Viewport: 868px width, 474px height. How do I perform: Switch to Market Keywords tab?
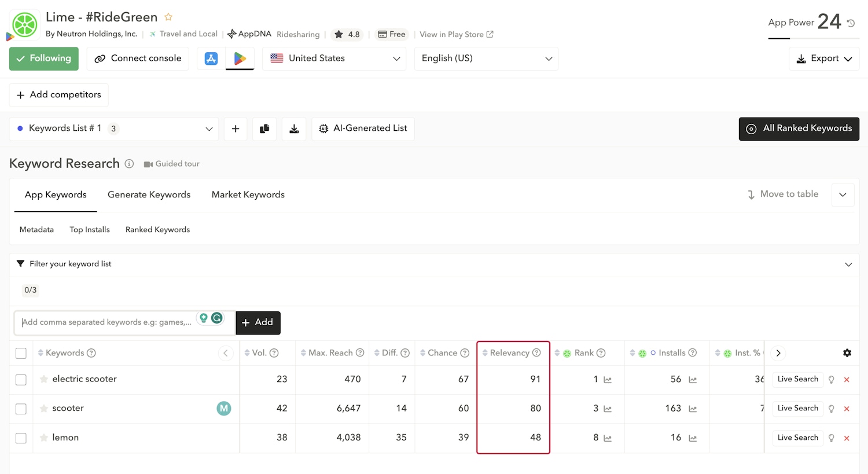point(248,195)
